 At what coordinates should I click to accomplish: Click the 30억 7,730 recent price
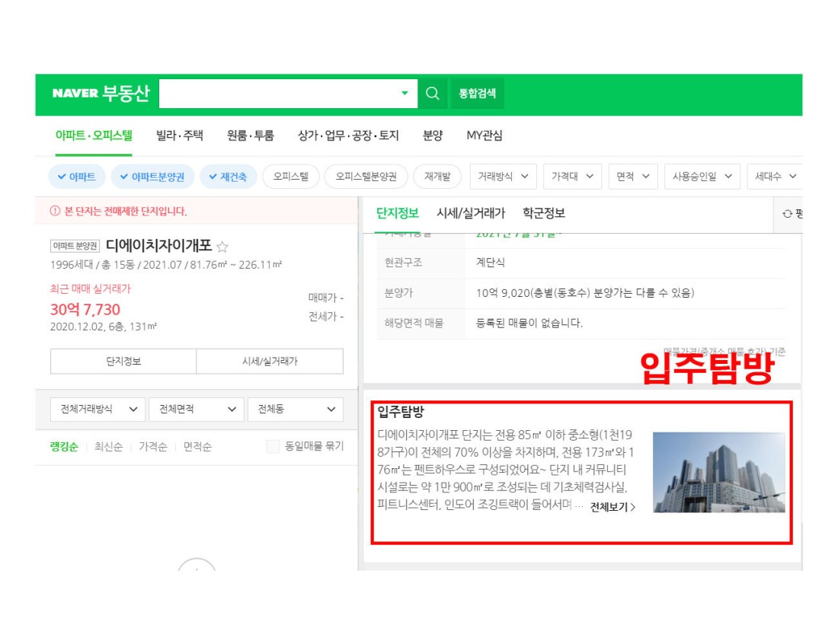(x=85, y=310)
